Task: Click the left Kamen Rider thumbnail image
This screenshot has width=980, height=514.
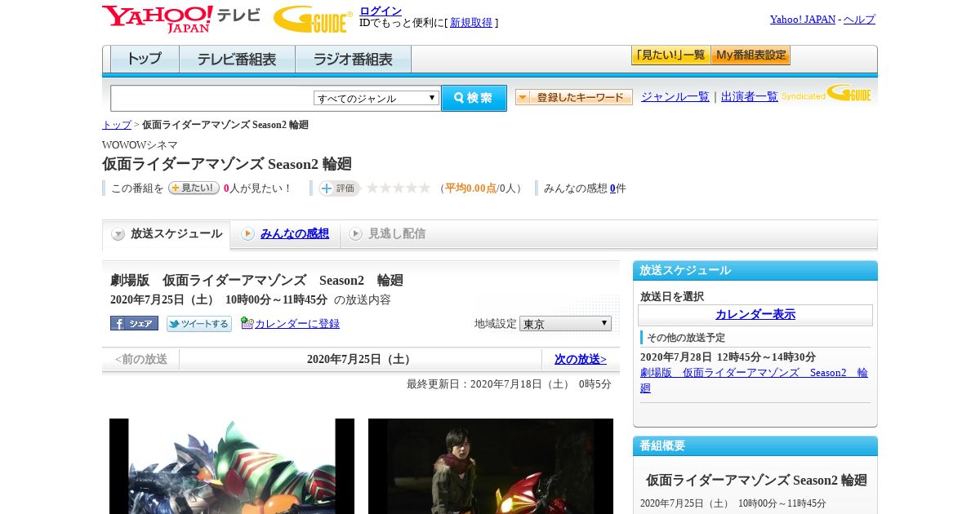Action: (232, 466)
